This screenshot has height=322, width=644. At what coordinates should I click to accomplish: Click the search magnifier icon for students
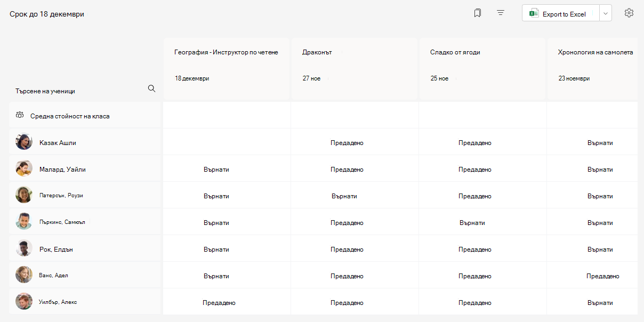tap(151, 88)
